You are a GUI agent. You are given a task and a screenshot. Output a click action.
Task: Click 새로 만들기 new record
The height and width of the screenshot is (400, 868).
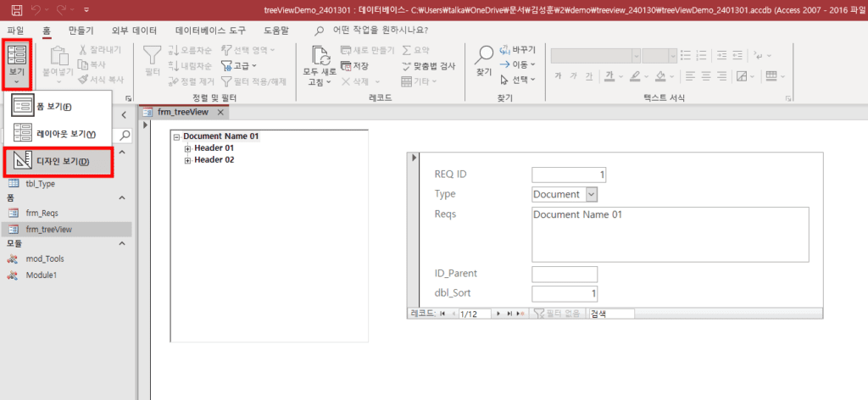(x=367, y=50)
